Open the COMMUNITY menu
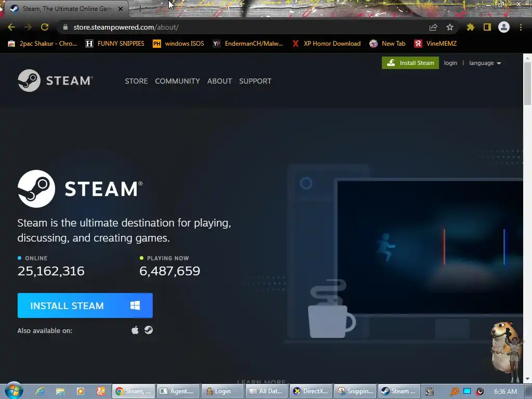This screenshot has width=532, height=399. 178,81
